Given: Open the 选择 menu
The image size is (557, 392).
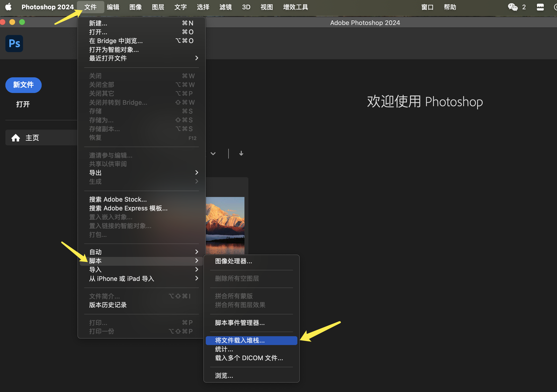Looking at the screenshot, I should tap(203, 7).
